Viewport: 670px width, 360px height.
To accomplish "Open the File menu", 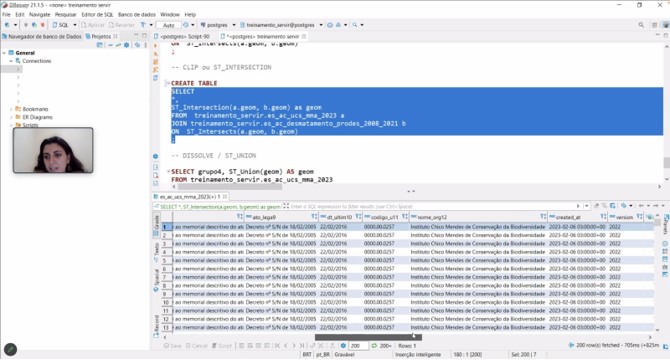I will pyautogui.click(x=6, y=15).
